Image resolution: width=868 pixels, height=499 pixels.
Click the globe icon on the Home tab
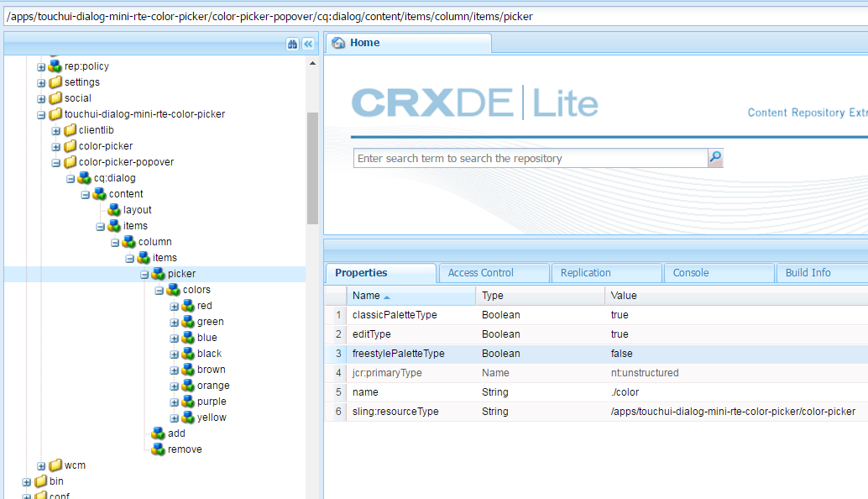tap(338, 42)
